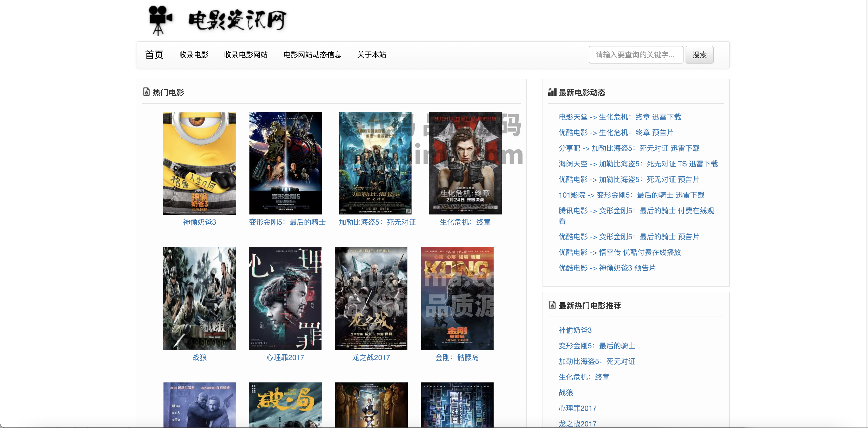Open the 金刚：骷髅岛 poster thumbnail
The height and width of the screenshot is (428, 868).
pyautogui.click(x=457, y=299)
